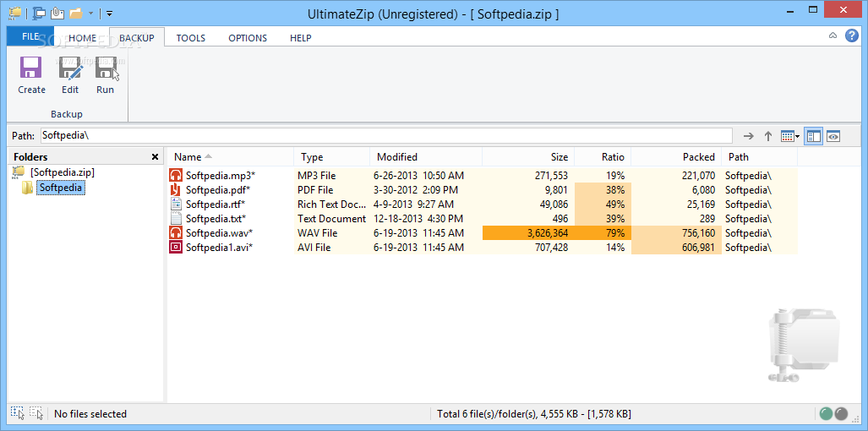Click the blue help question mark icon

pos(851,36)
